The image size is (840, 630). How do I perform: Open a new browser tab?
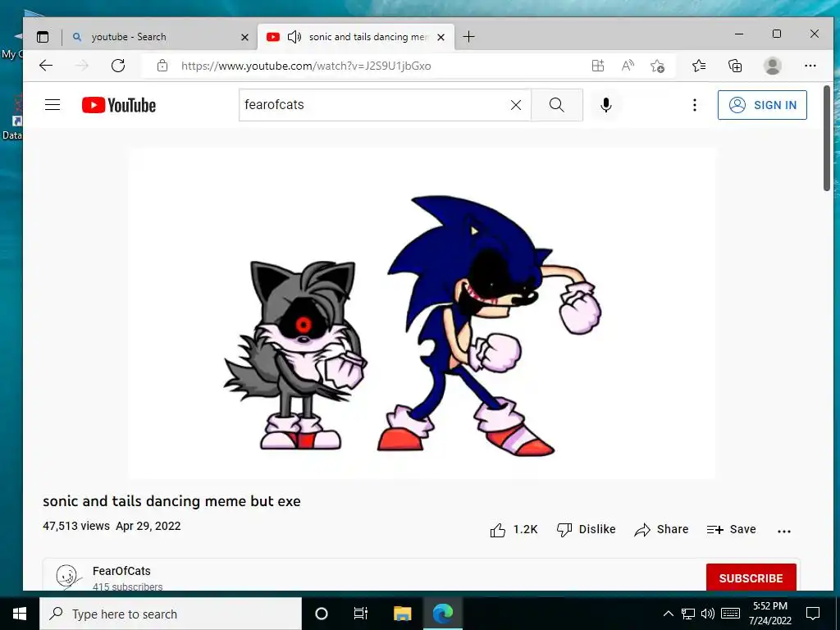pyautogui.click(x=468, y=37)
